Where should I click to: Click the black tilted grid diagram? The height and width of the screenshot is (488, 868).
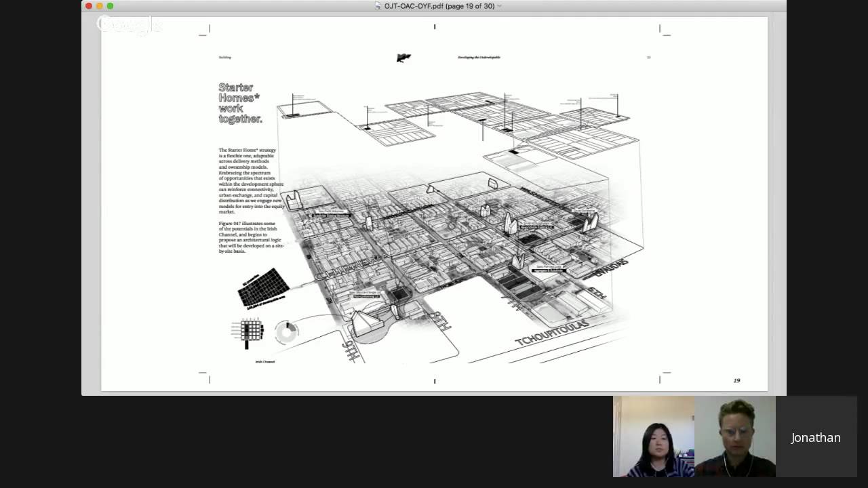click(262, 287)
